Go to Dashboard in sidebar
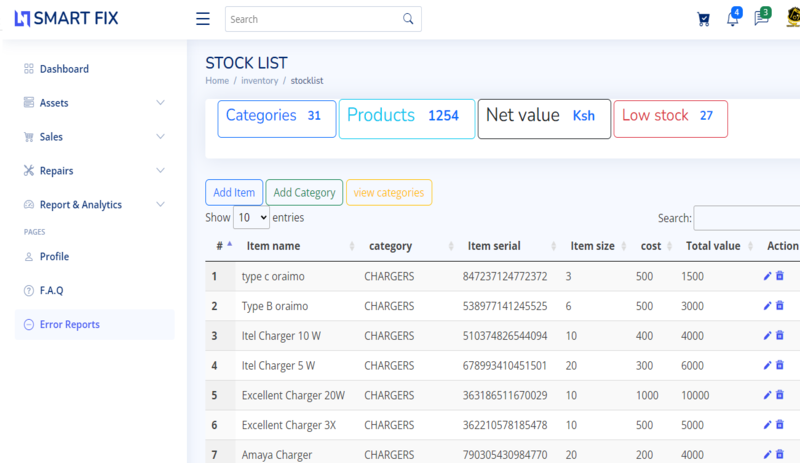 point(64,69)
